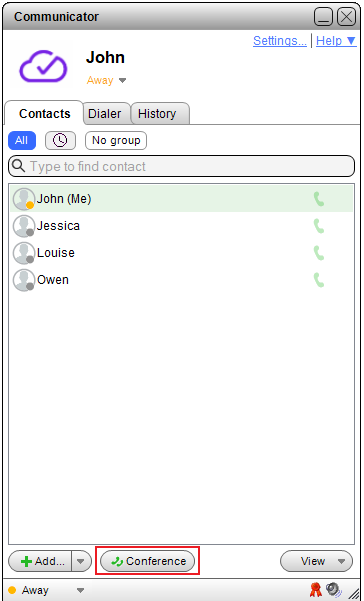The image size is (364, 601).
Task: Call Jessica using her phone icon
Action: (319, 226)
